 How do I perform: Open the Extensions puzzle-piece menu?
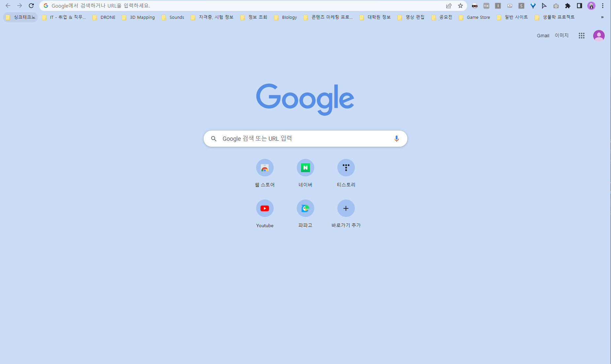pyautogui.click(x=568, y=6)
